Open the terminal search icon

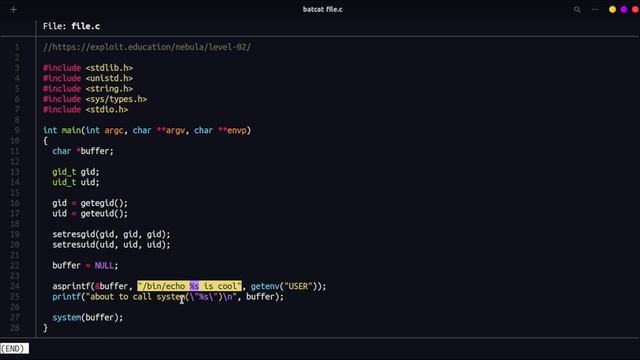(x=577, y=9)
